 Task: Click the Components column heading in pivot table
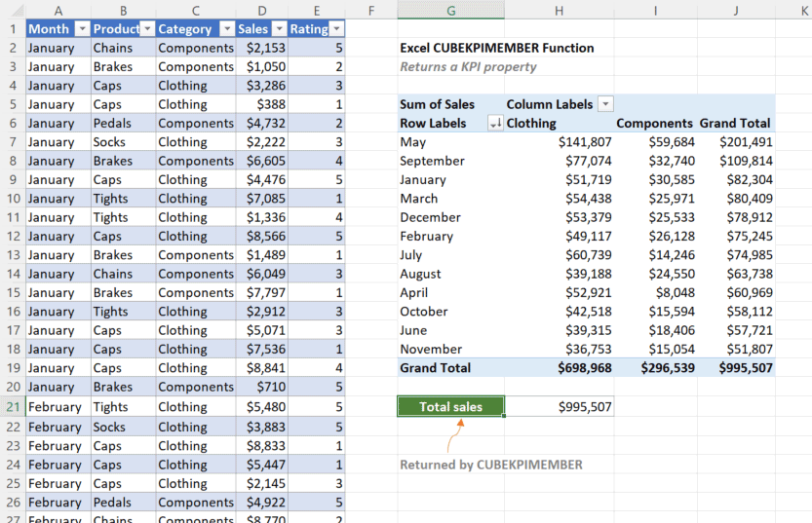(x=654, y=124)
